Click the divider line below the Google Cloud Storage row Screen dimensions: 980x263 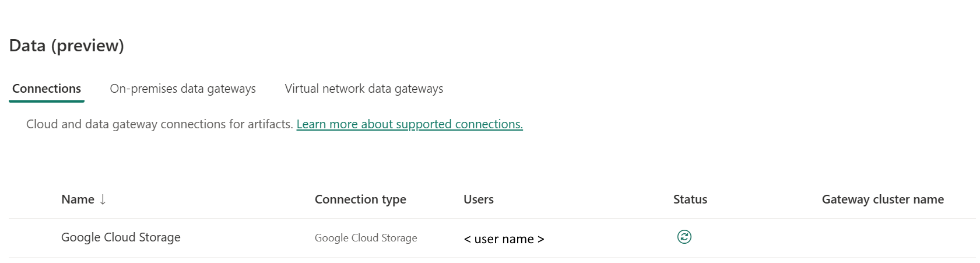492,257
